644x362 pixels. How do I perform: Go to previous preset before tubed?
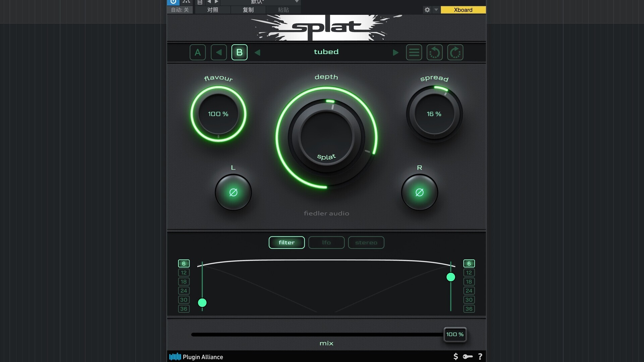coord(258,53)
